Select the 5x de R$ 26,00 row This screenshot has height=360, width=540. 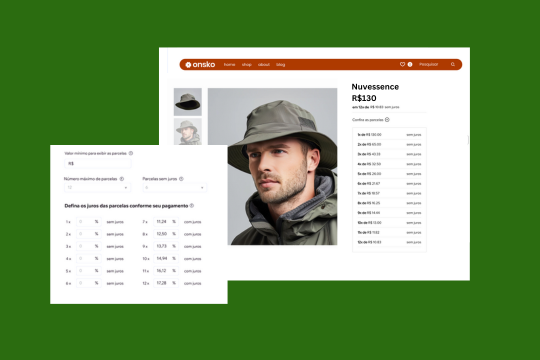[x=389, y=174]
